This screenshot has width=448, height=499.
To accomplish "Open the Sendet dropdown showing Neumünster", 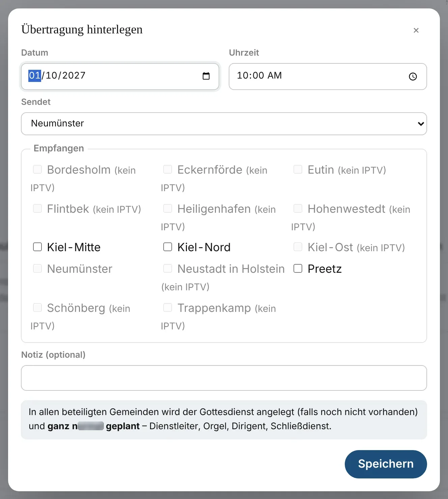I will click(x=224, y=124).
